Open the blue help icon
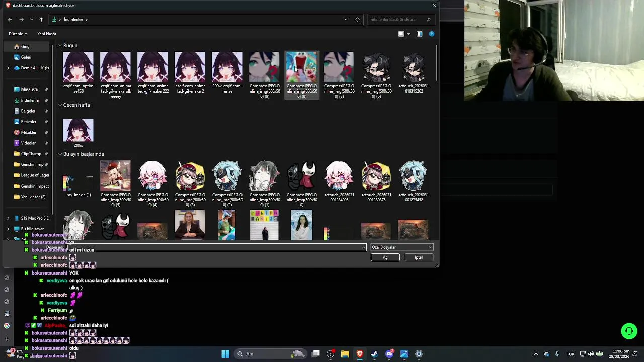Viewport: 644px width, 362px height. [x=431, y=34]
